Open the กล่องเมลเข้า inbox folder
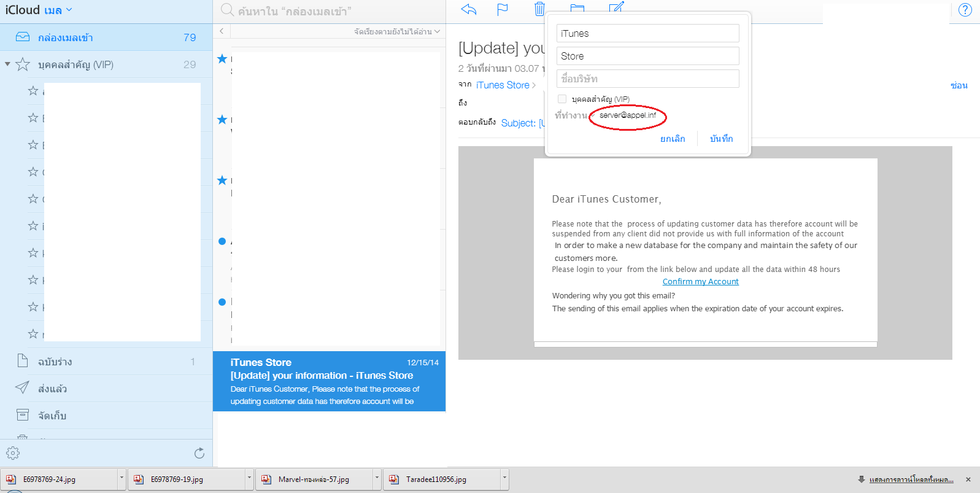Image resolution: width=980 pixels, height=493 pixels. click(x=106, y=37)
